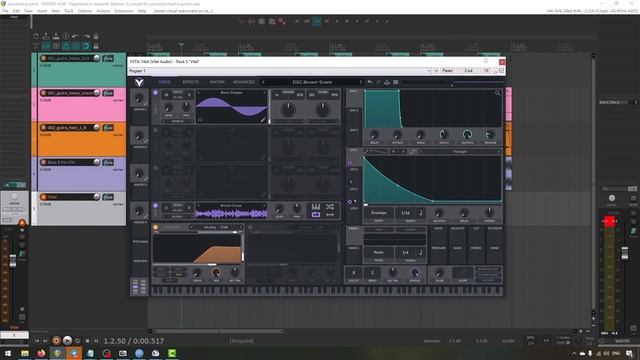
Task: Click the 2 out button in FX window
Action: (469, 71)
